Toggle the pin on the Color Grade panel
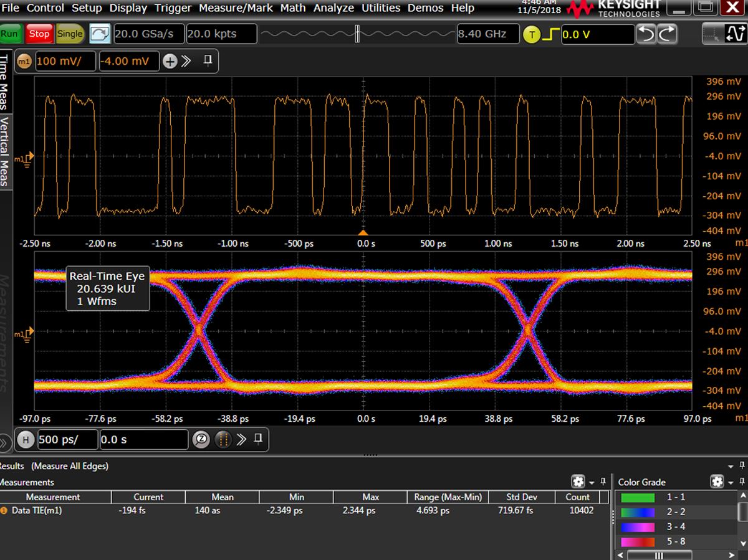Screen dimensions: 748x560 [x=741, y=482]
